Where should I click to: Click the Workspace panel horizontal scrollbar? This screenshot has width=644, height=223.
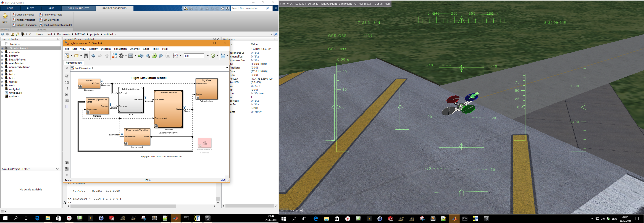click(250, 206)
